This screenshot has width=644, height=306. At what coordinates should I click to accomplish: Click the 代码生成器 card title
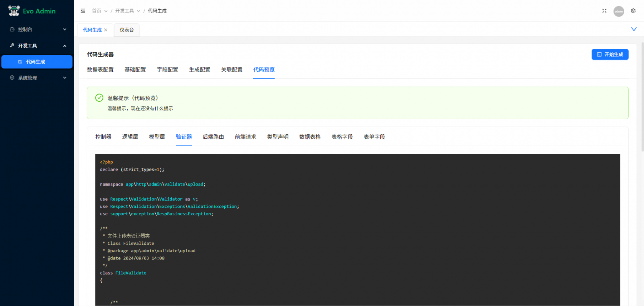(x=100, y=54)
